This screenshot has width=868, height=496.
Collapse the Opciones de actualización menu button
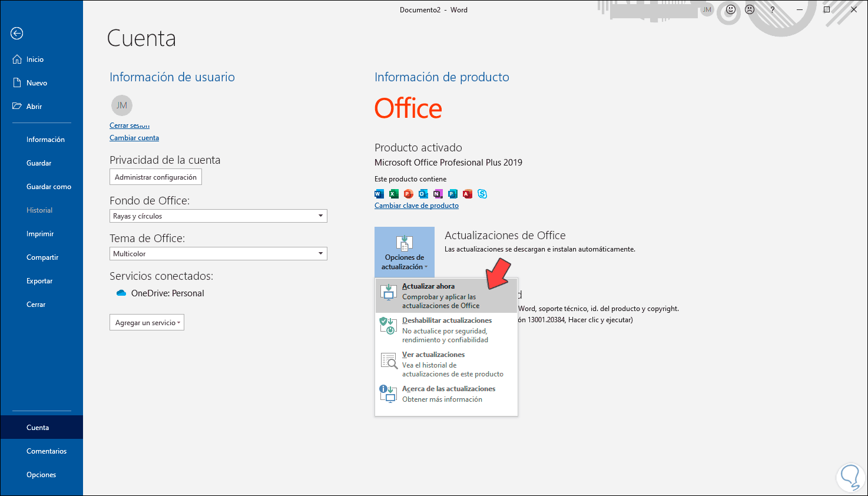(405, 252)
